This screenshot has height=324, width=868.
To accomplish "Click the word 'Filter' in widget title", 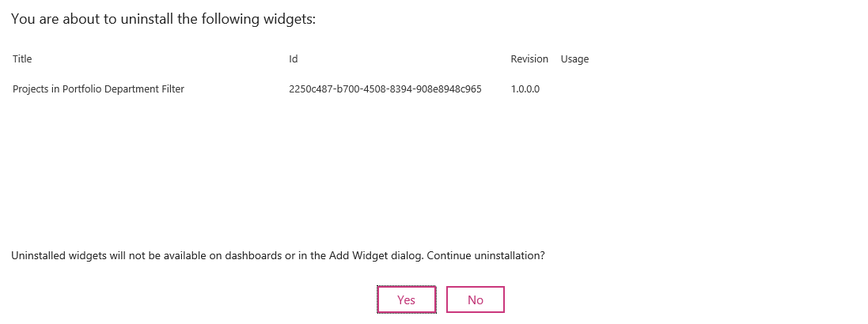I will coord(172,89).
